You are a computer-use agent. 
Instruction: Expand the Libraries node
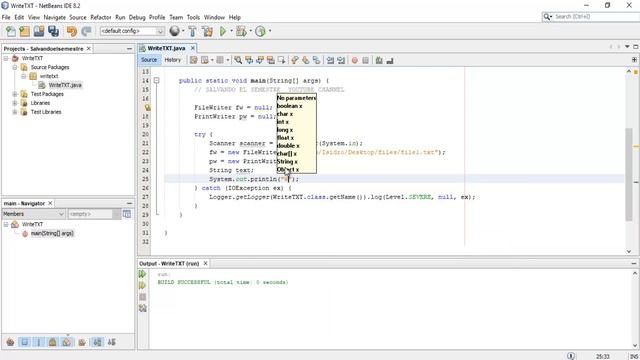pyautogui.click(x=15, y=103)
